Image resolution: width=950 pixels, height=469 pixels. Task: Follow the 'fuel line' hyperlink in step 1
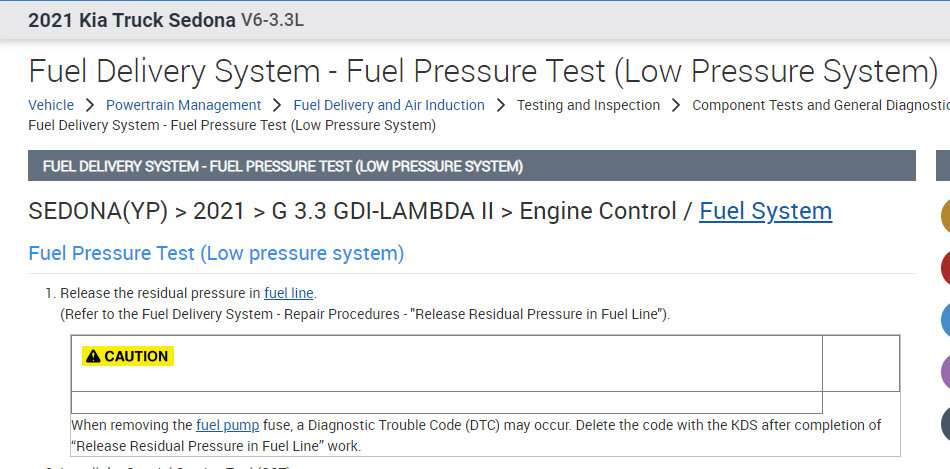tap(288, 293)
